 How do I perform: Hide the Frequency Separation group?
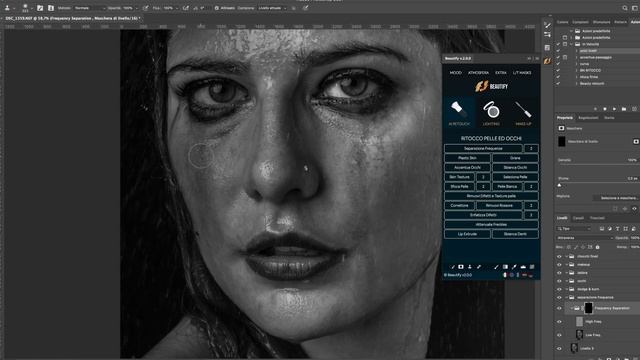pos(559,308)
